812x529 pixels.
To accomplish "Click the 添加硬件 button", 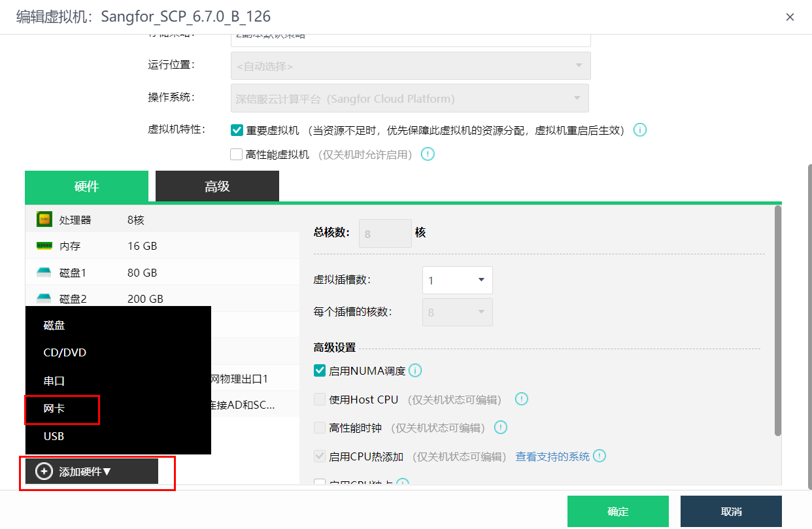I will click(92, 471).
